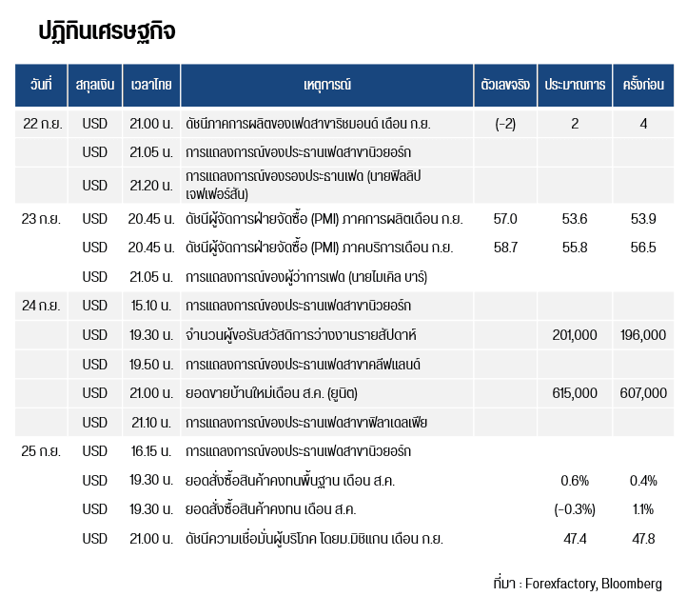
Task: Click the previous value 56.5
Action: click(643, 248)
